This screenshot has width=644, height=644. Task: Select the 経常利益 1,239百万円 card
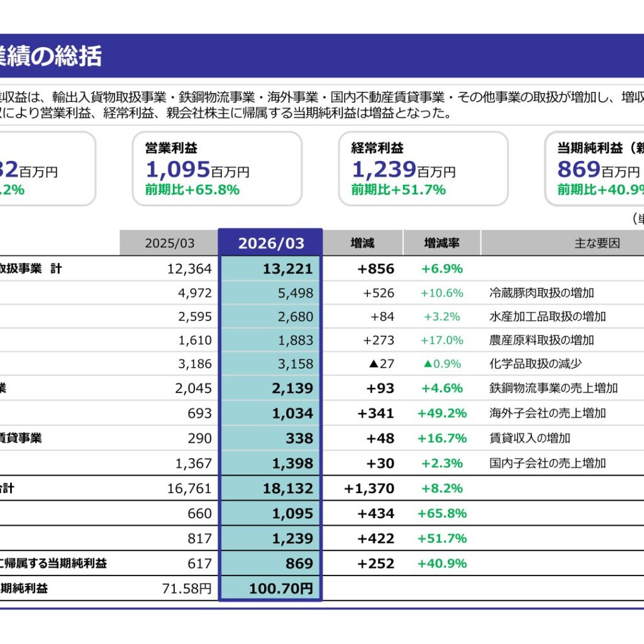[423, 169]
